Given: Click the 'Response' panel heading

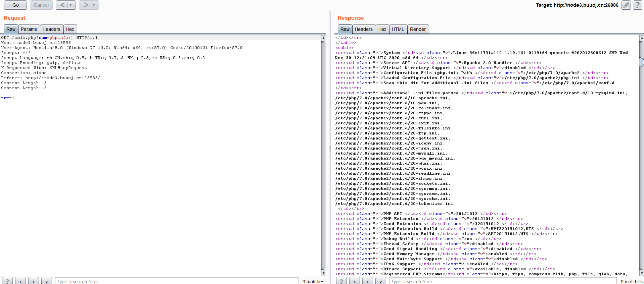Looking at the screenshot, I should [x=351, y=18].
